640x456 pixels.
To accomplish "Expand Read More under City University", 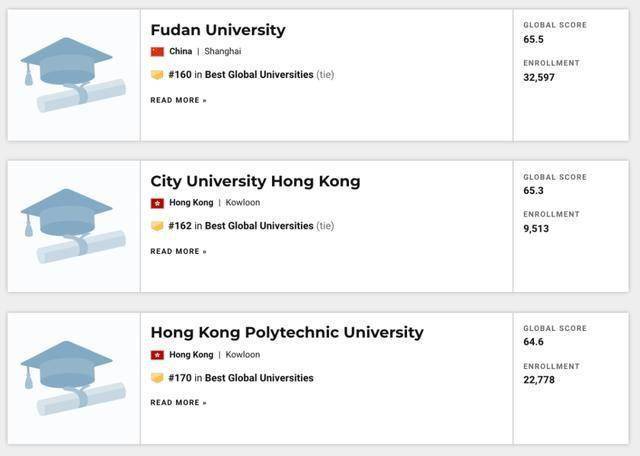I will [178, 251].
